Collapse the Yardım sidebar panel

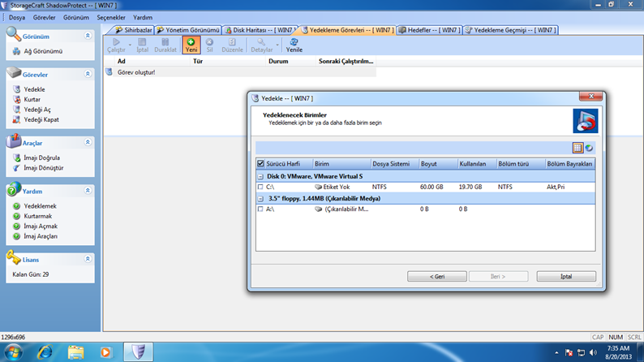tap(88, 191)
